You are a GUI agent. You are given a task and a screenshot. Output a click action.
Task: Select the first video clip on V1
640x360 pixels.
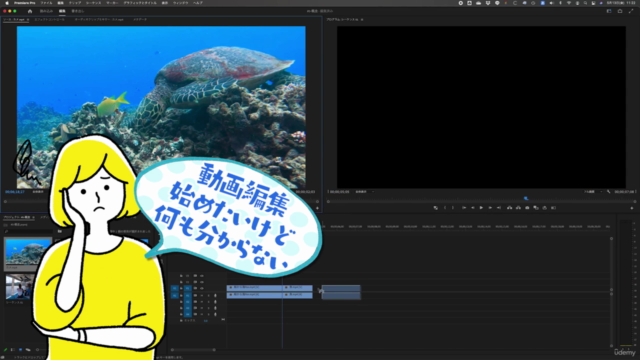[255, 288]
